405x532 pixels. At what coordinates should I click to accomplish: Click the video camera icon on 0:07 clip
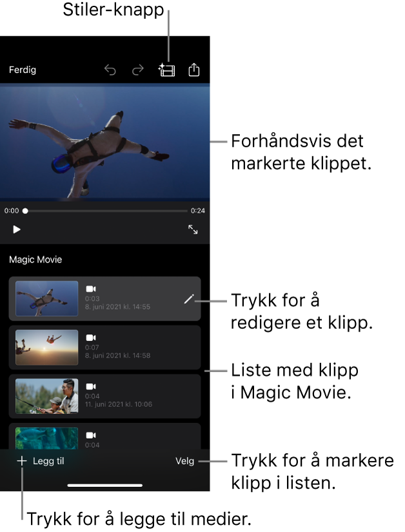[x=91, y=338]
